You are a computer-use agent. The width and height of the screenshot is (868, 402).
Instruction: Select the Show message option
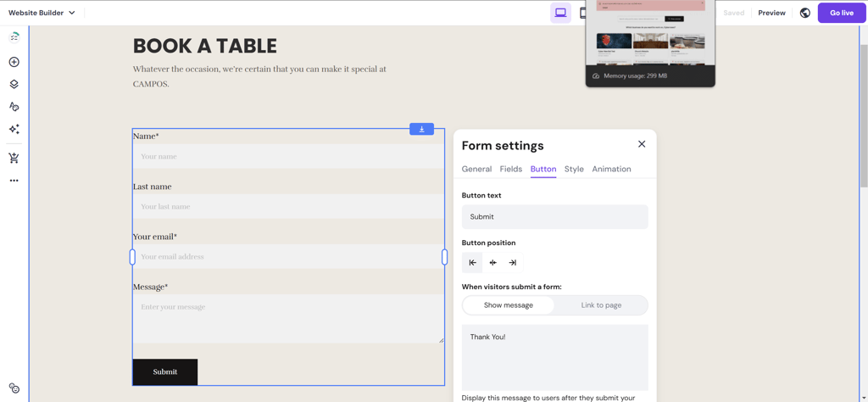509,305
